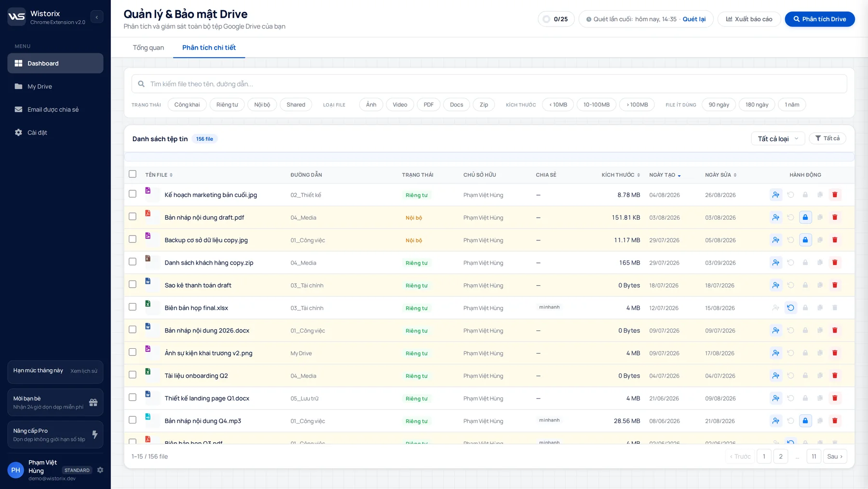This screenshot has width=868, height=489.
Task: Transfer ownership of Tài liệu onboarding Q2
Action: pyautogui.click(x=775, y=375)
